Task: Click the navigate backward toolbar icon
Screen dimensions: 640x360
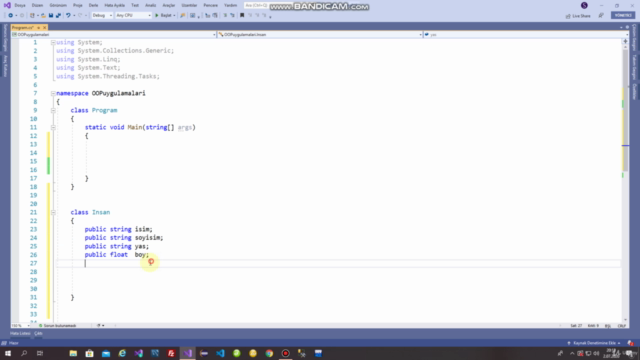Action: point(10,16)
